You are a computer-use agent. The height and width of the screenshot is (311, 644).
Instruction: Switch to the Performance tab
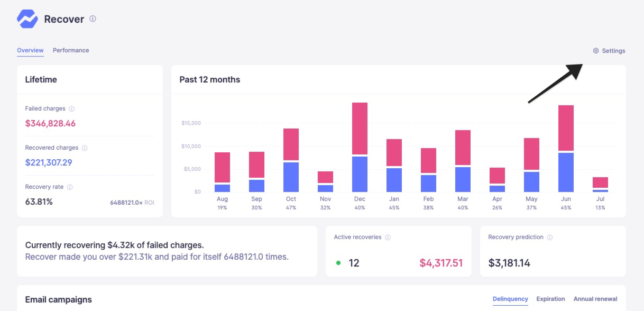pos(71,50)
